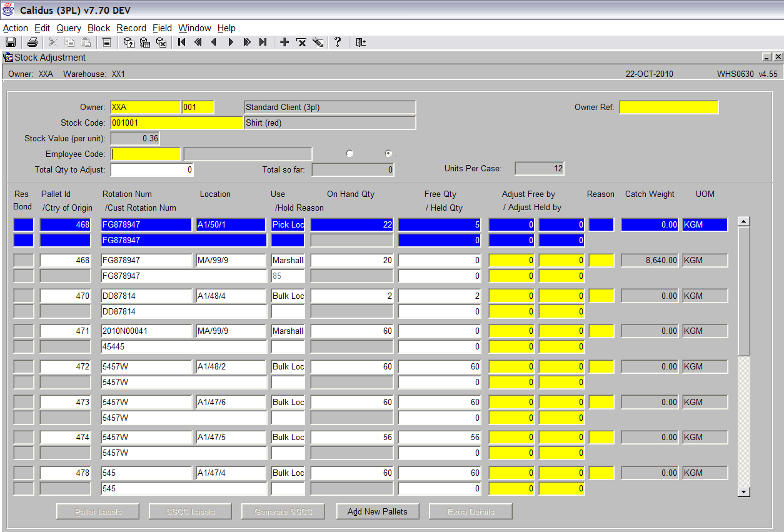This screenshot has width=784, height=532.
Task: Go to previous block icon
Action: tap(198, 42)
